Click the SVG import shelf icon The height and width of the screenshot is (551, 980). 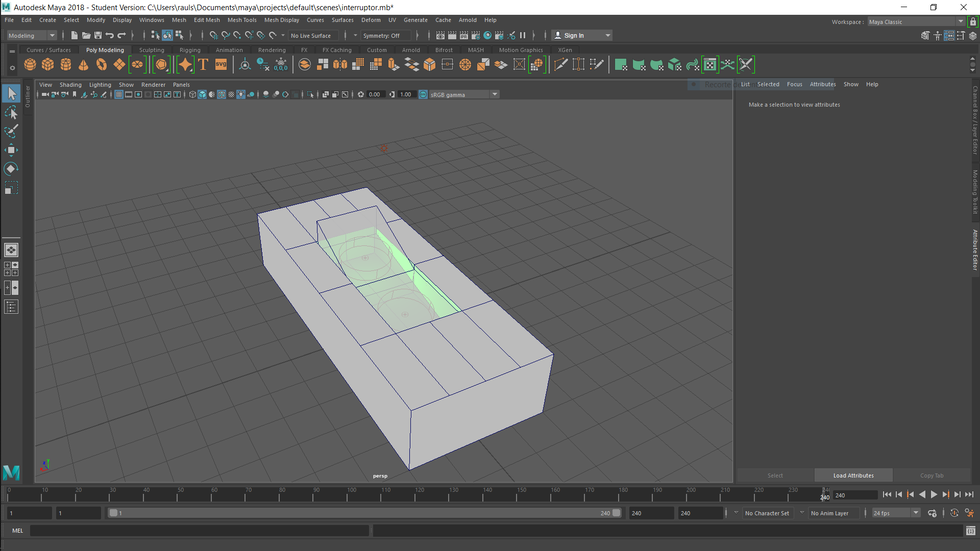point(221,65)
